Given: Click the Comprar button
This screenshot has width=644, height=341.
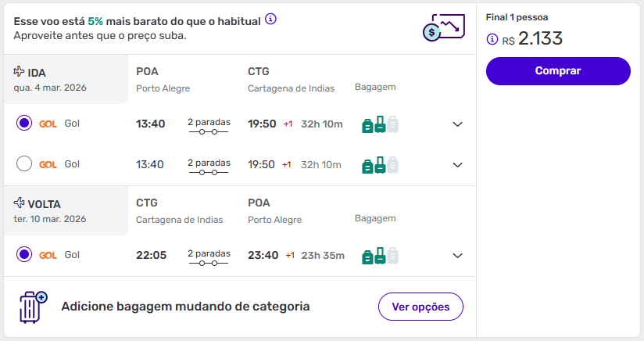Looking at the screenshot, I should click(558, 71).
